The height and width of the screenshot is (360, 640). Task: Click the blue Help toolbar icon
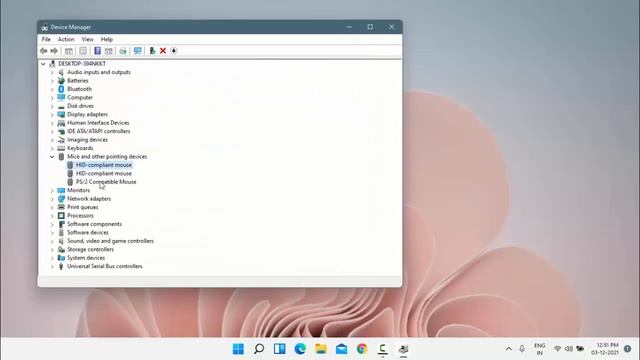(x=97, y=51)
